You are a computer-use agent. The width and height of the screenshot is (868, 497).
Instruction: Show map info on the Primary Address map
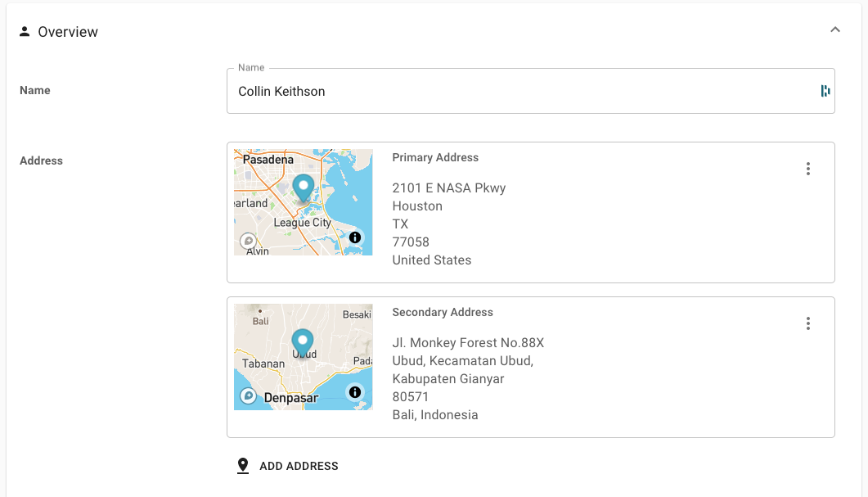[355, 237]
